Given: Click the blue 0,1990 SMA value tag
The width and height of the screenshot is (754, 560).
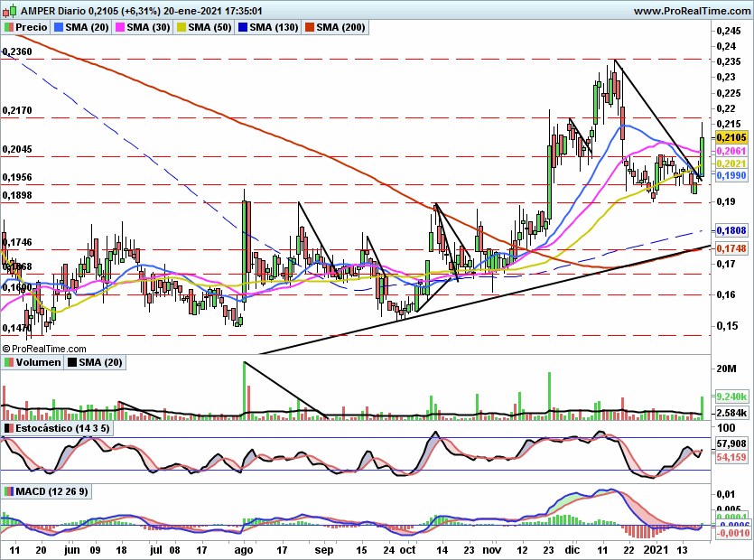Looking at the screenshot, I should (731, 175).
